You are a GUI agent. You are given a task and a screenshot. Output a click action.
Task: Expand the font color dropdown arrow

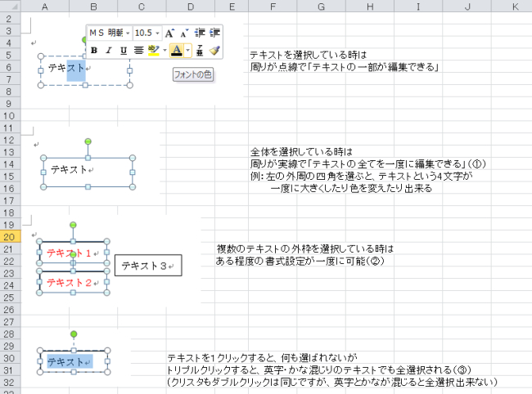(188, 51)
